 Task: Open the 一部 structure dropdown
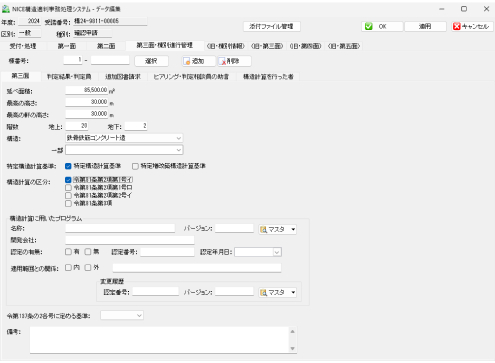pos(179,150)
